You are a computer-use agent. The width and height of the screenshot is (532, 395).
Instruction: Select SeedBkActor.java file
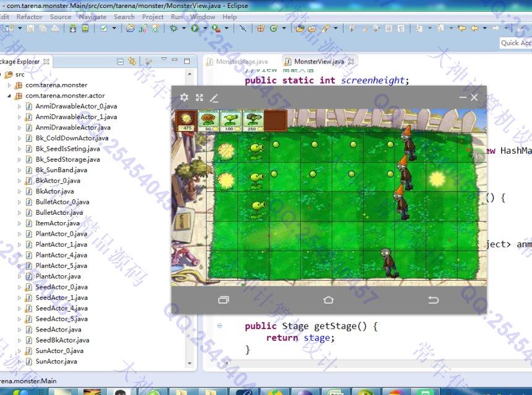coord(62,340)
